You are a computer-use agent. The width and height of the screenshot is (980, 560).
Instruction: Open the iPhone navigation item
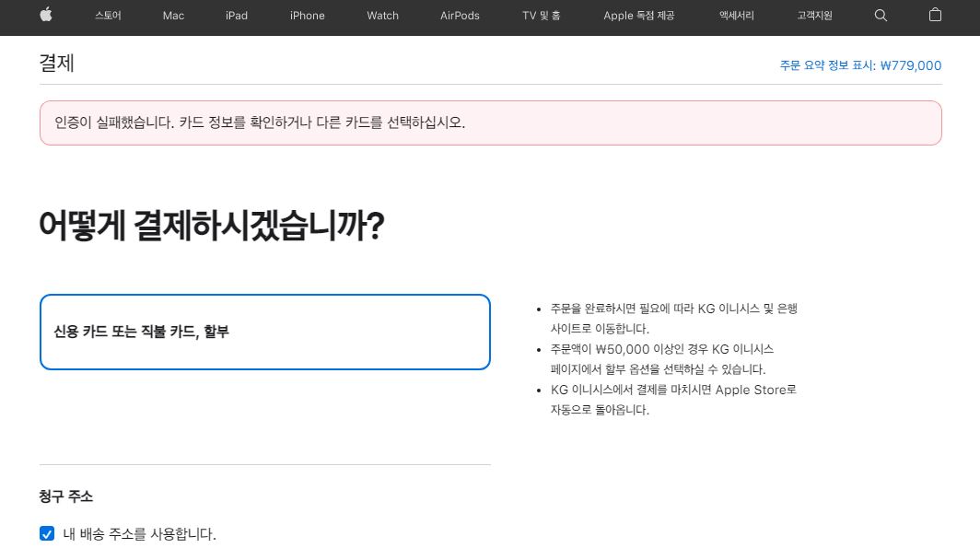point(307,16)
